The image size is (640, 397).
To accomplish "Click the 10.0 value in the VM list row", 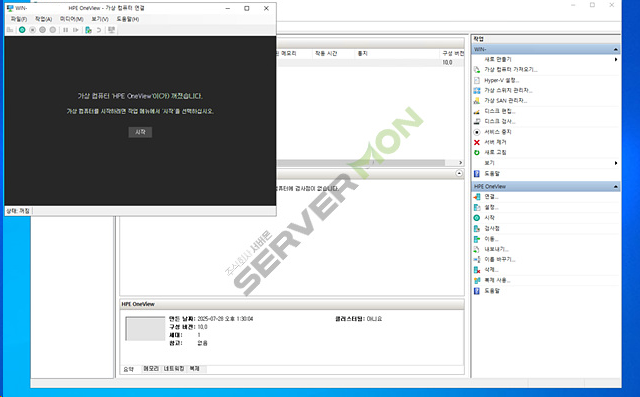I will pos(447,62).
